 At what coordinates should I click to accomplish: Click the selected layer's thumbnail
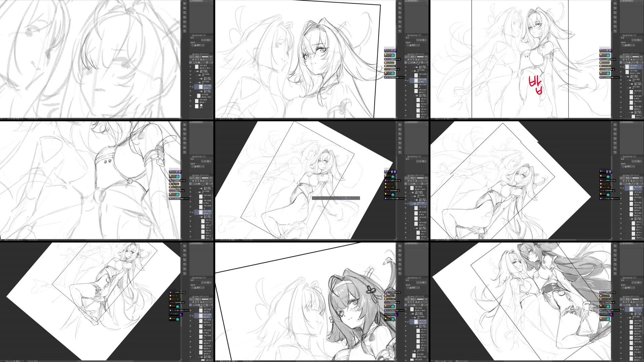point(202,86)
